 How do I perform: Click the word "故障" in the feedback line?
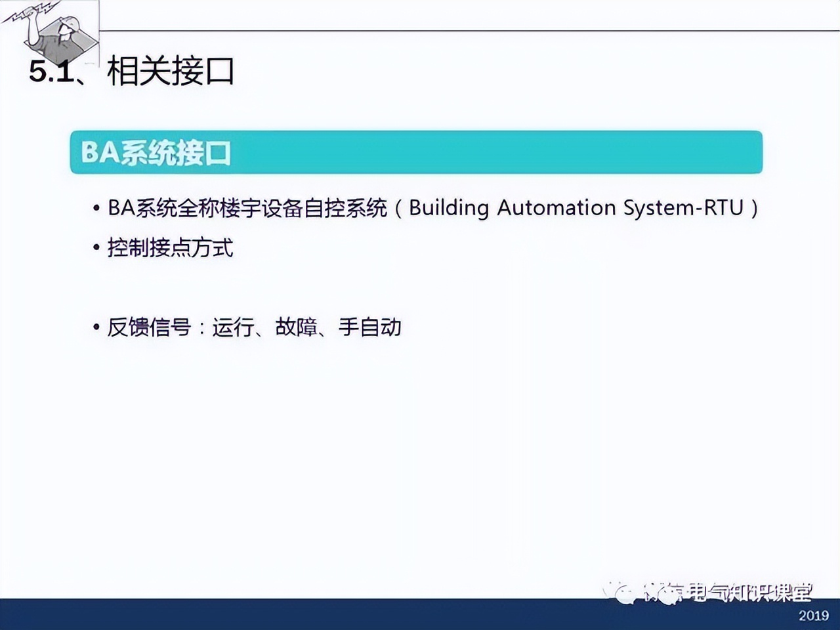(296, 327)
